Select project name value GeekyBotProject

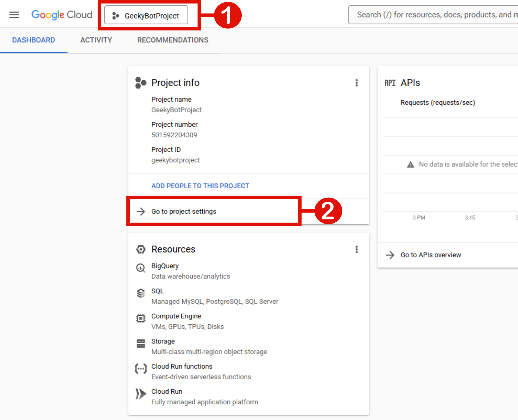point(176,110)
